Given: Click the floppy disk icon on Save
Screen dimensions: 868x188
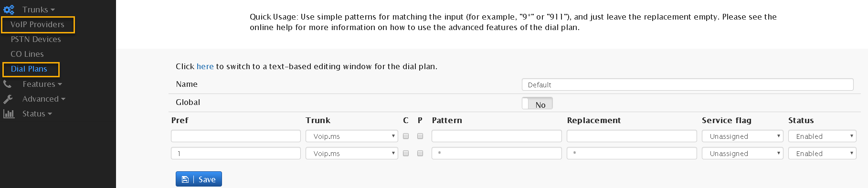Looking at the screenshot, I should tap(185, 179).
